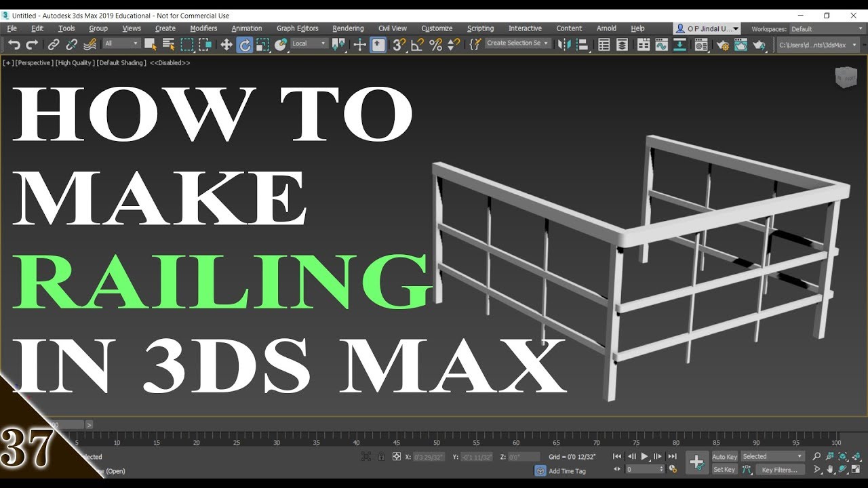Click the Set Keys plus button
868x488 pixels.
click(x=696, y=463)
